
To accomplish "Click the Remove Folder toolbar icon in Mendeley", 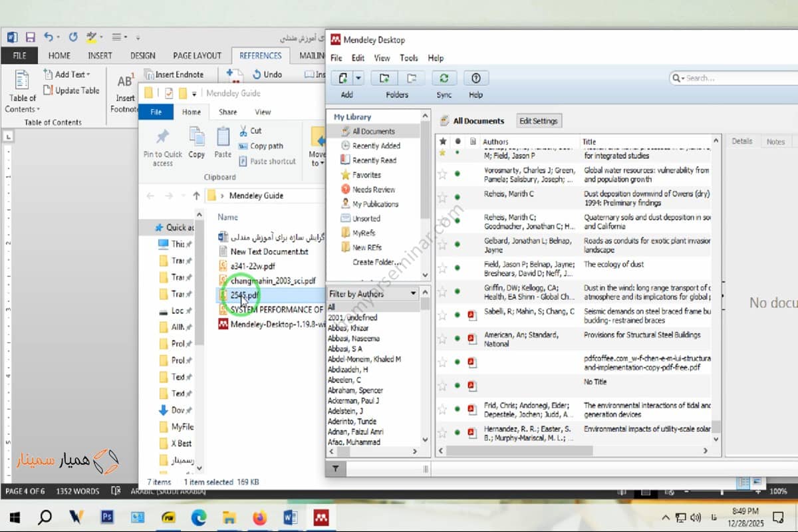I will click(x=412, y=78).
